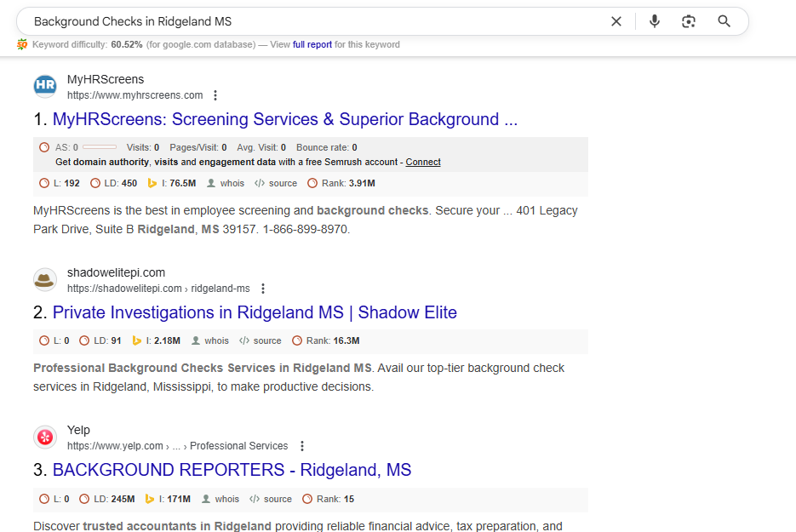The width and height of the screenshot is (796, 532).
Task: Click the Yelp favicon logo
Action: tap(44, 437)
